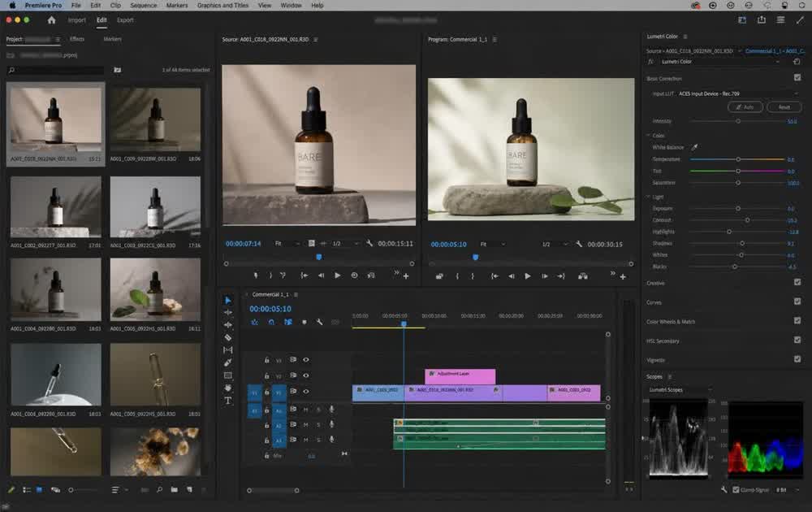Adjust the Contrast slider
This screenshot has width=812, height=512.
747,220
